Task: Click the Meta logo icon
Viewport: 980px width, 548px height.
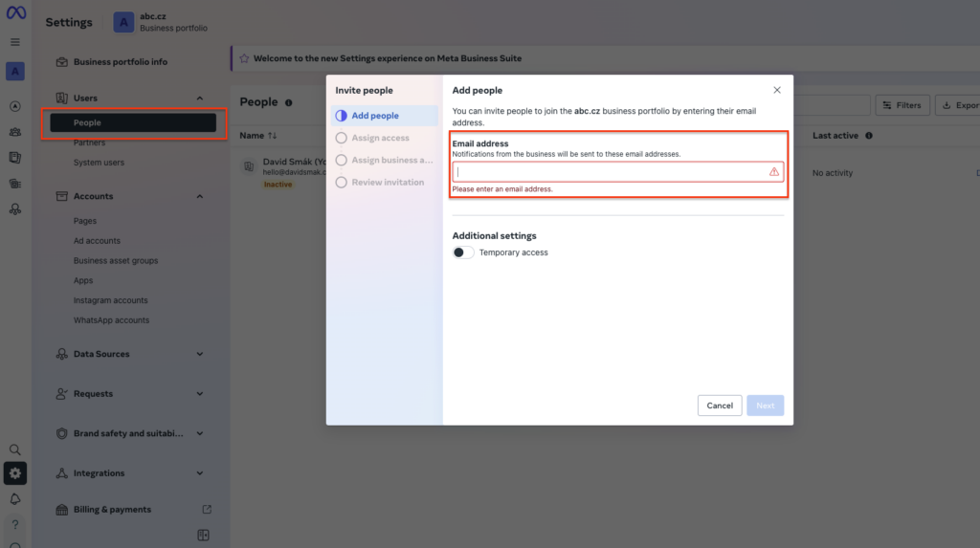Action: [15, 12]
